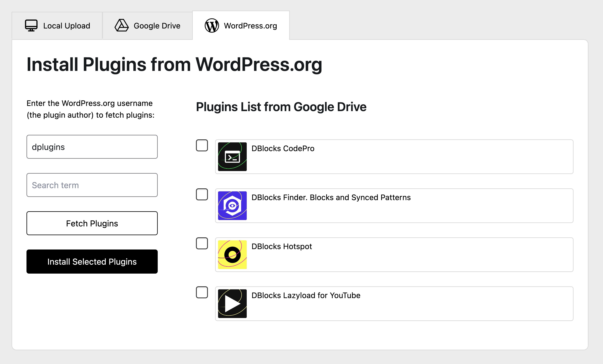Click DBlocks Lazyload for YouTube text
Viewport: 603px width, 364px height.
pyautogui.click(x=306, y=296)
